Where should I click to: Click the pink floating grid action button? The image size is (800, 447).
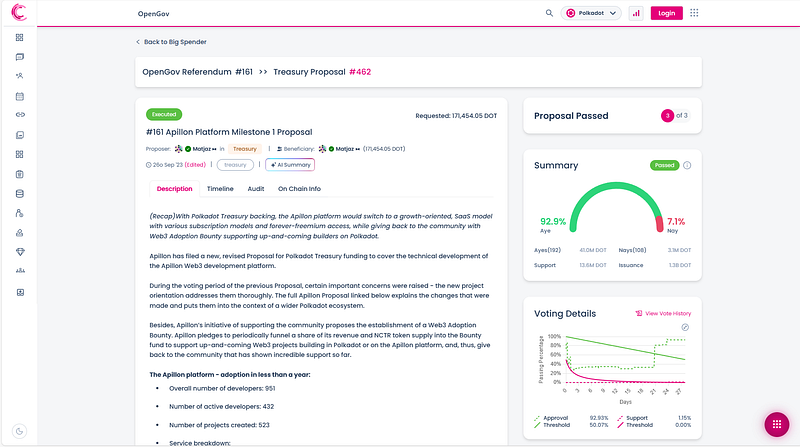pos(777,425)
